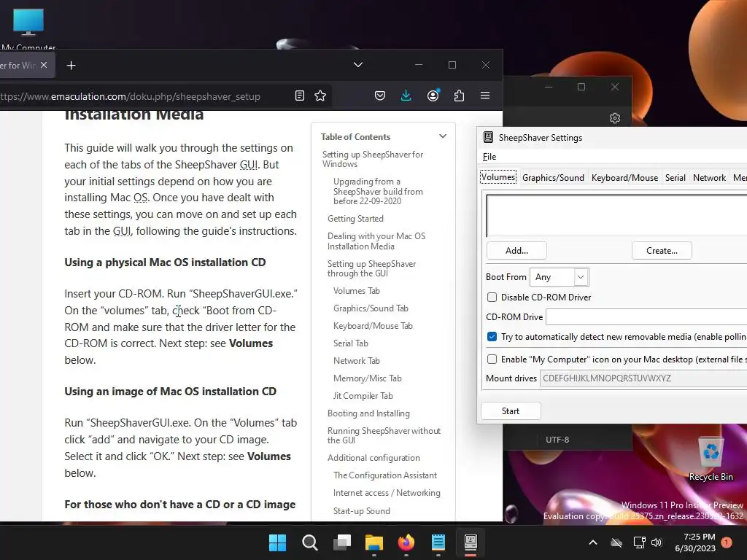Open settings gear in background dark window
747x560 pixels.
click(614, 118)
